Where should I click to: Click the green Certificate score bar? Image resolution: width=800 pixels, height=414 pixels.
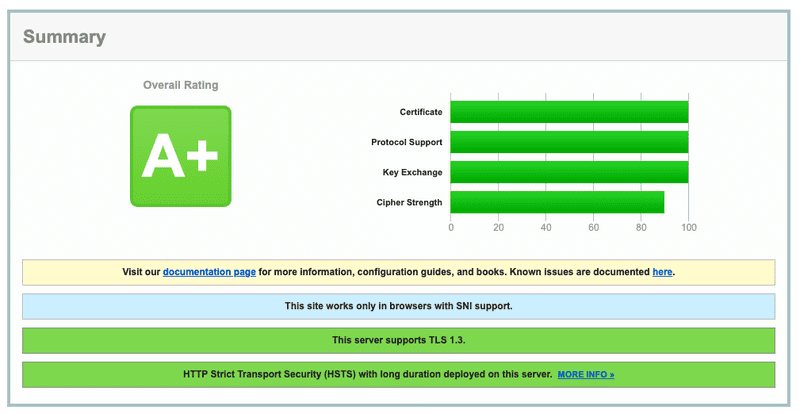(x=569, y=112)
